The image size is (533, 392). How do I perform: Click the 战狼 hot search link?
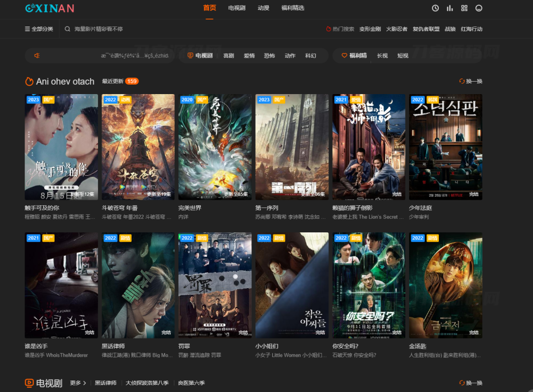click(450, 29)
